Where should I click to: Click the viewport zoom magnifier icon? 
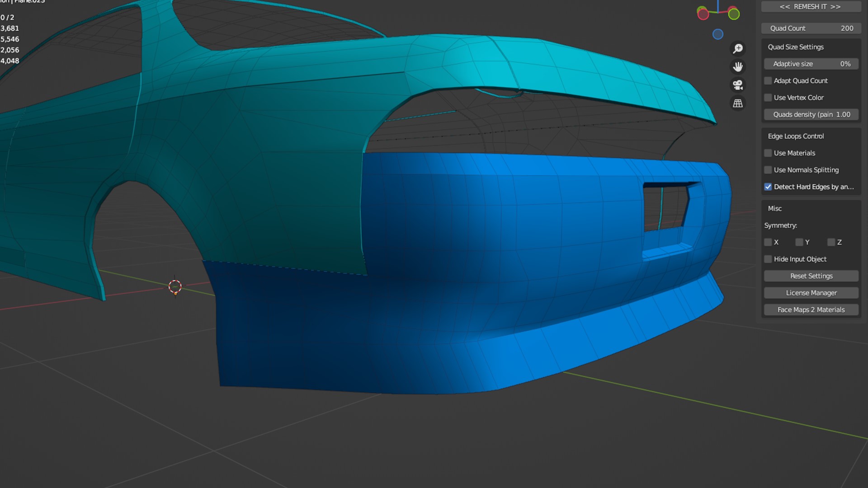click(738, 48)
